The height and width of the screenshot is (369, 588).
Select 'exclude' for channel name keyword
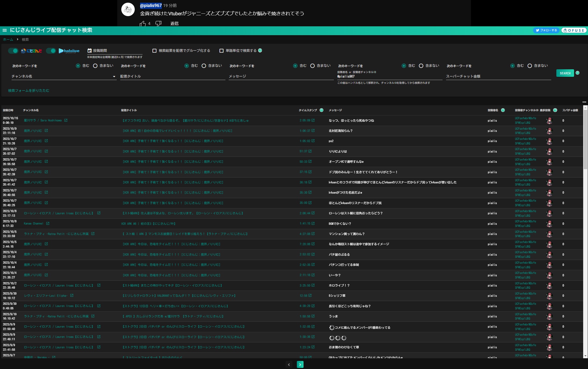point(95,66)
